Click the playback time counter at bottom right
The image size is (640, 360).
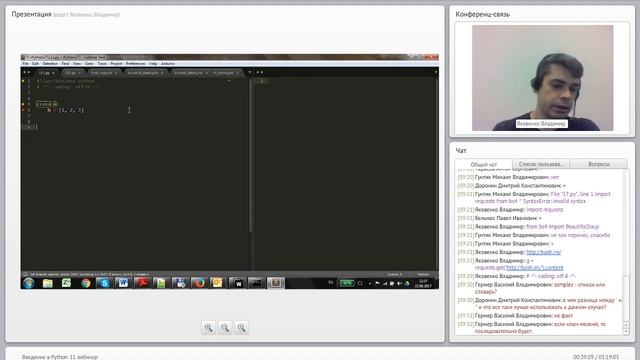(596, 357)
